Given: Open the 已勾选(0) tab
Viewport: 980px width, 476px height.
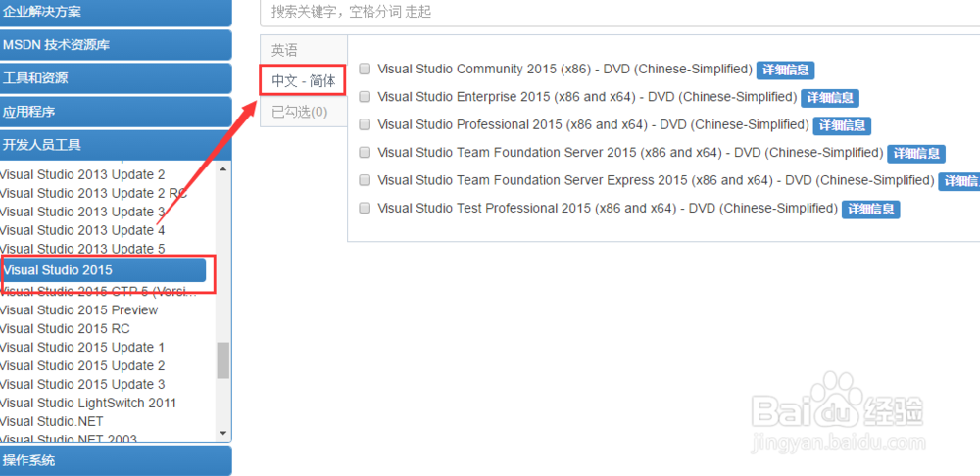Looking at the screenshot, I should [303, 112].
